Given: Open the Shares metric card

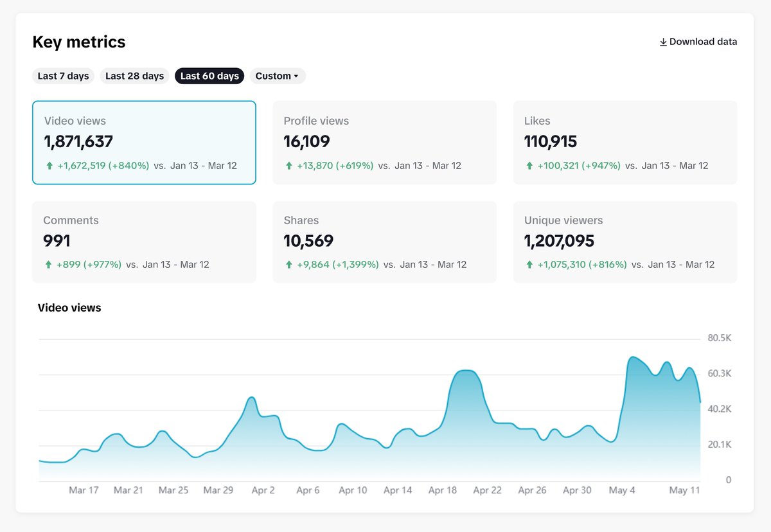Looking at the screenshot, I should coord(384,242).
